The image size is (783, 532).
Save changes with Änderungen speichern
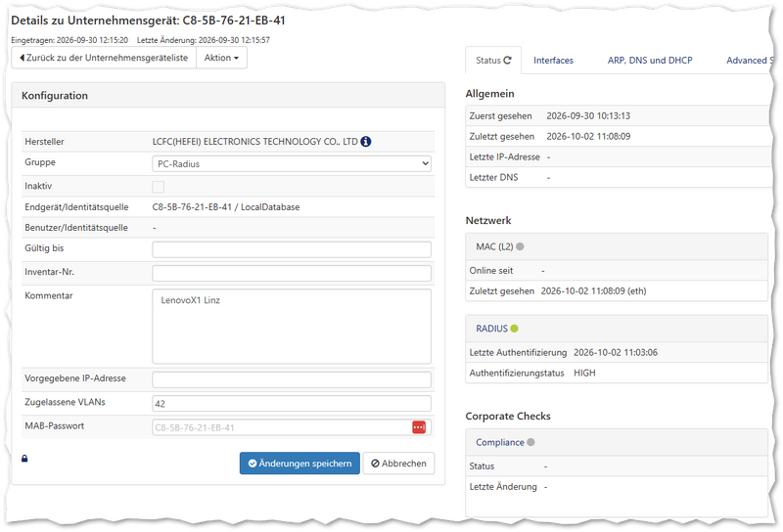point(299,464)
